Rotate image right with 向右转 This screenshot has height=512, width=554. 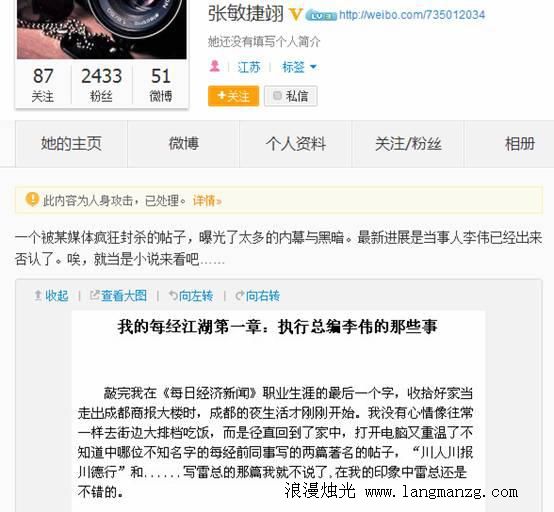click(x=258, y=295)
